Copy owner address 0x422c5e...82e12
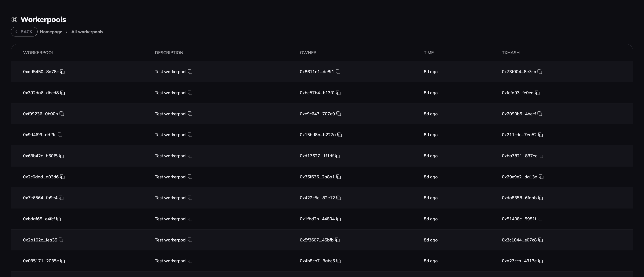This screenshot has height=277, width=644. point(339,198)
